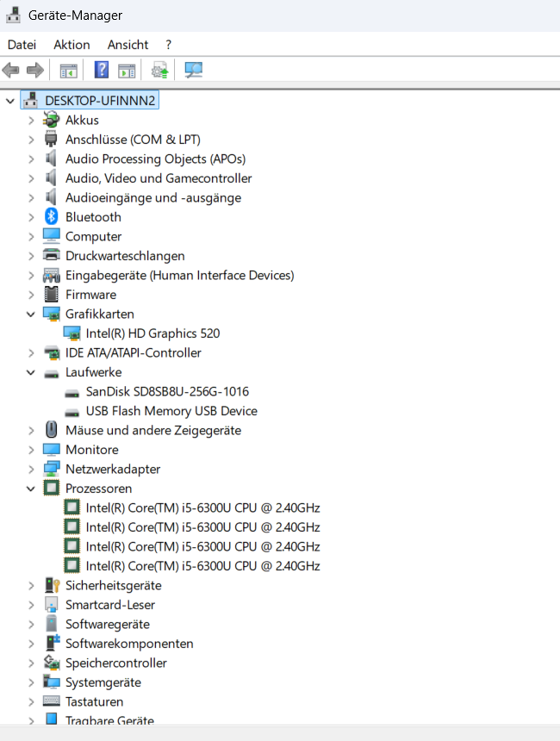Click the Sicherheitsgeräte key icon
The width and height of the screenshot is (560, 741).
tap(52, 585)
